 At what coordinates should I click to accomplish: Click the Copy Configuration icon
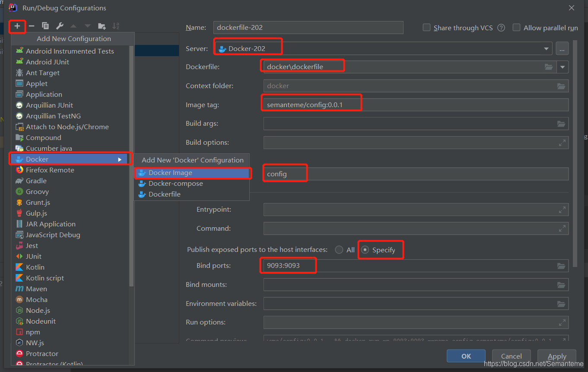(x=45, y=26)
